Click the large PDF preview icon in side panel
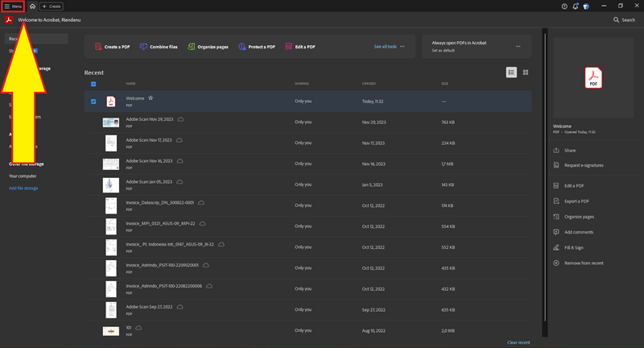Image resolution: width=644 pixels, height=348 pixels. coord(593,77)
